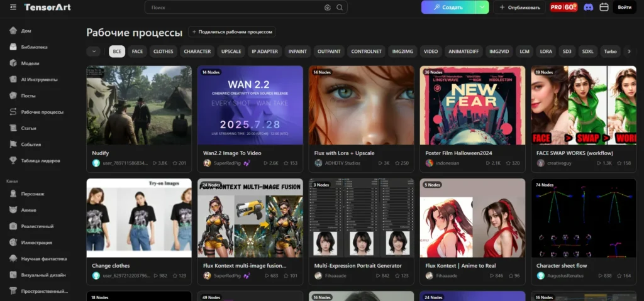The height and width of the screenshot is (301, 644).
Task: Open the PRO 60% discount badge
Action: (x=563, y=7)
